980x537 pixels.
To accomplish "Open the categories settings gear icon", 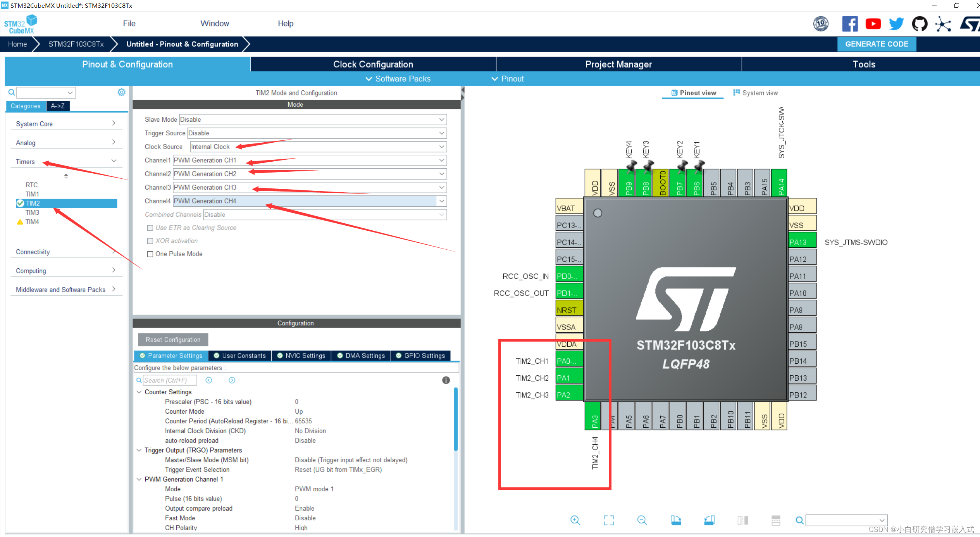I will coord(121,92).
